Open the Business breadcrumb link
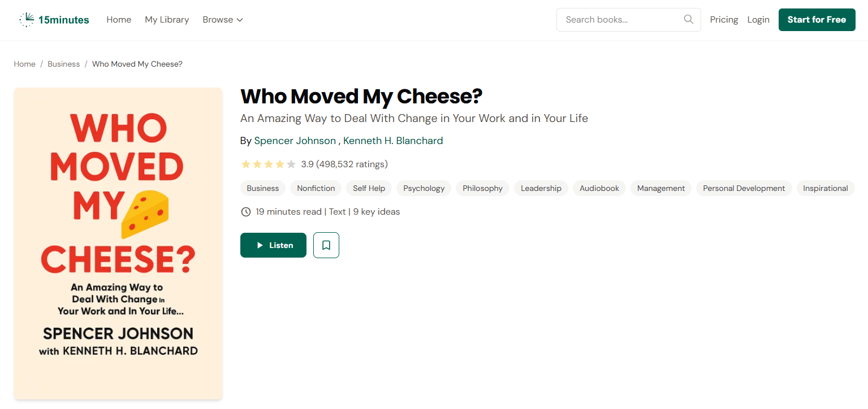Image resolution: width=868 pixels, height=409 pixels. click(x=63, y=64)
